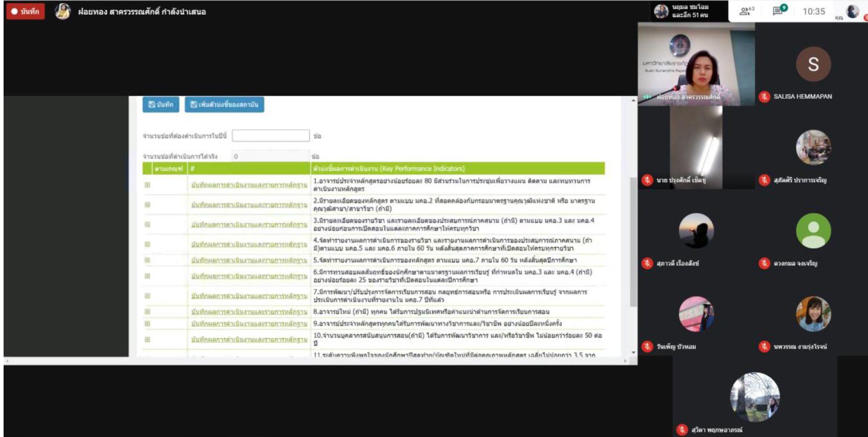Image resolution: width=868 pixels, height=437 pixels.
Task: Toggle the criteria checkbox for KPI row 1
Action: click(x=147, y=185)
